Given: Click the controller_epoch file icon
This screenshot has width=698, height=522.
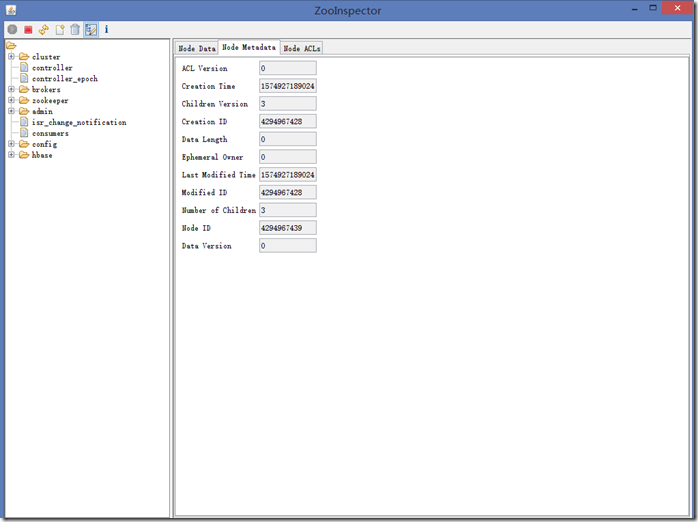Looking at the screenshot, I should (x=24, y=78).
